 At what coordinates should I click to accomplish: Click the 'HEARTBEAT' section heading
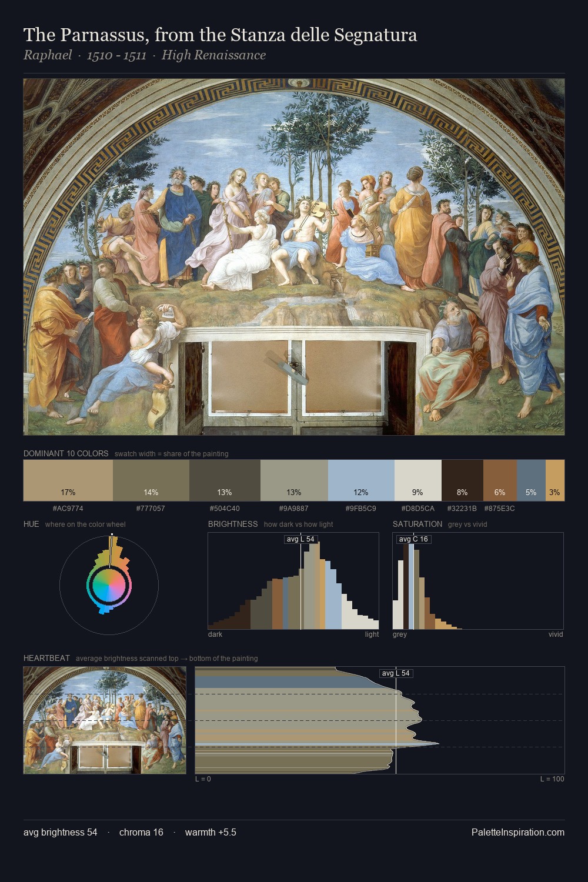46,659
